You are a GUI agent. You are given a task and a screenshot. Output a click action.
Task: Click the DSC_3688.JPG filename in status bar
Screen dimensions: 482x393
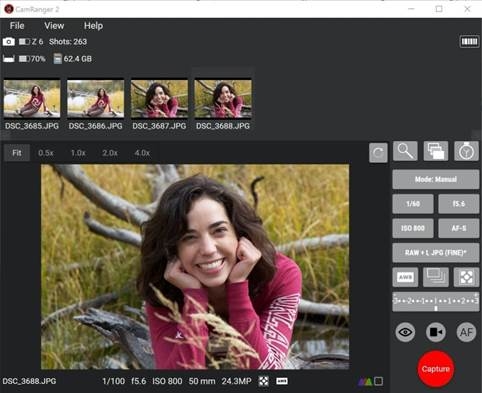[29, 381]
